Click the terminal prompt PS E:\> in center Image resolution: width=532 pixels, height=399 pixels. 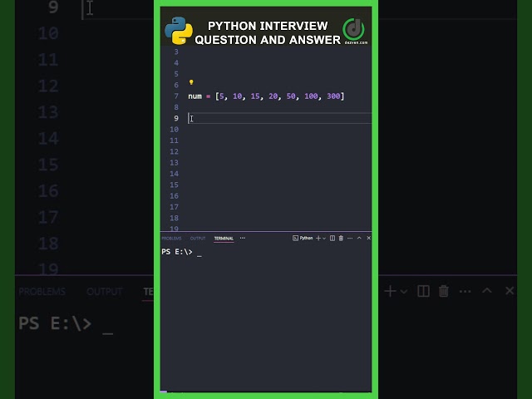coord(177,252)
